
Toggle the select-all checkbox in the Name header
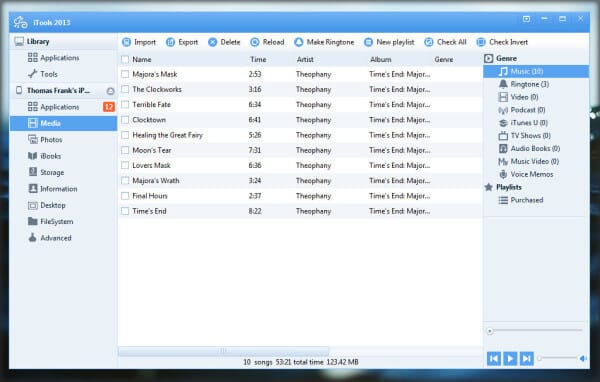(125, 59)
